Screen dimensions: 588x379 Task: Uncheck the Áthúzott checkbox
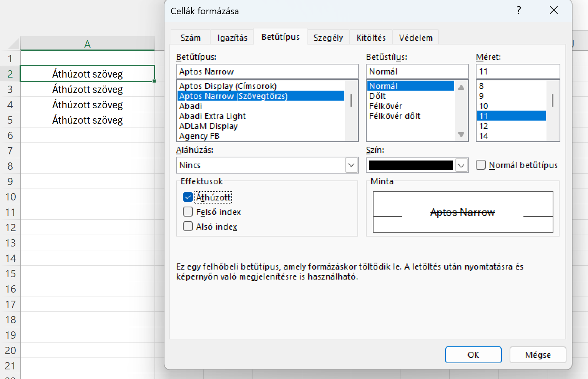(188, 197)
